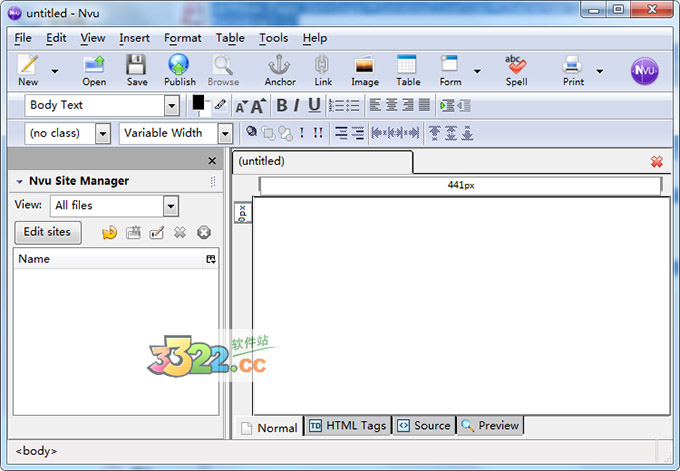Select the (untitled) document tab
Image resolution: width=680 pixels, height=471 pixels.
pos(322,162)
